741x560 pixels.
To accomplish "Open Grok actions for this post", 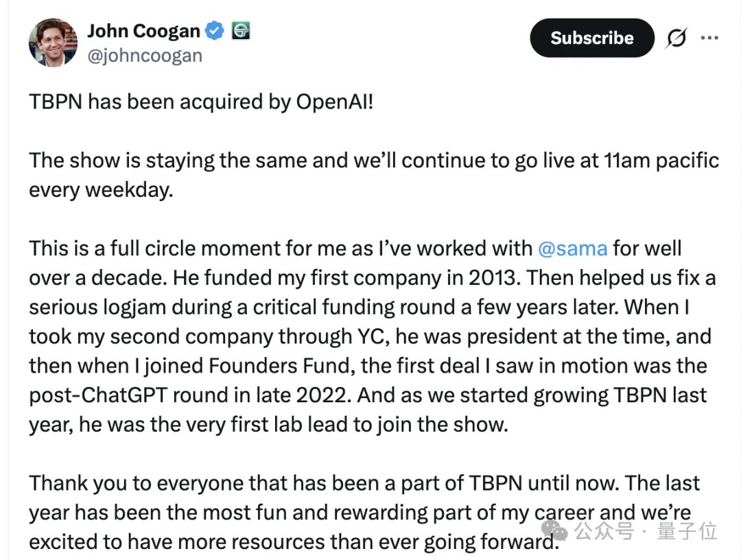I will point(677,38).
